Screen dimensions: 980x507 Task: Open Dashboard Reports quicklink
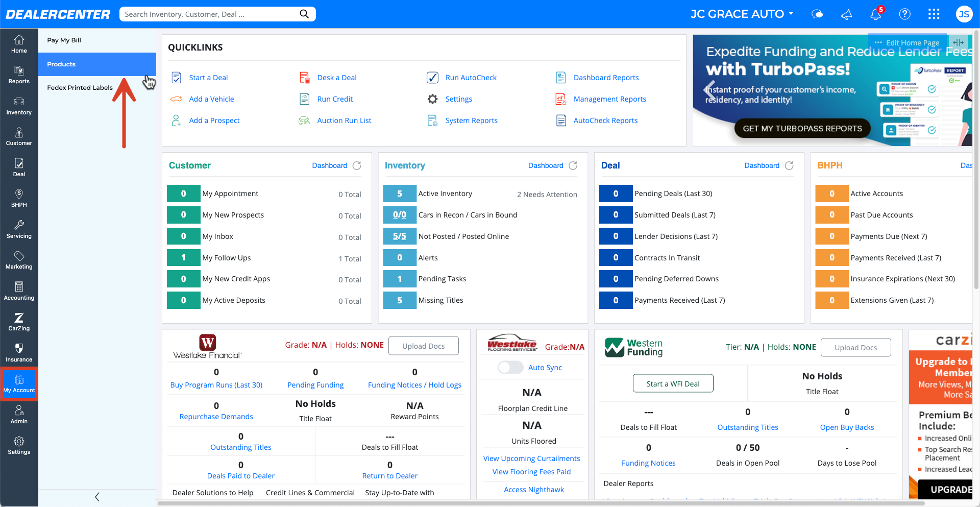point(606,78)
